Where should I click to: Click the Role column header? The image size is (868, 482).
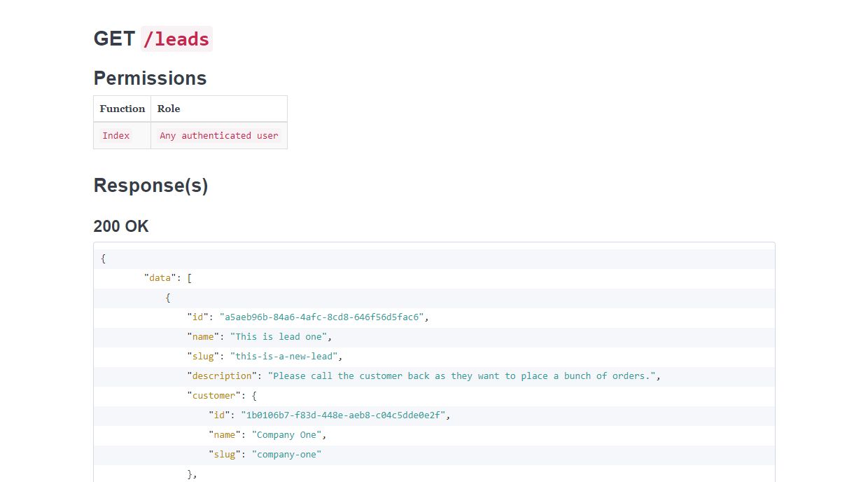pyautogui.click(x=169, y=109)
